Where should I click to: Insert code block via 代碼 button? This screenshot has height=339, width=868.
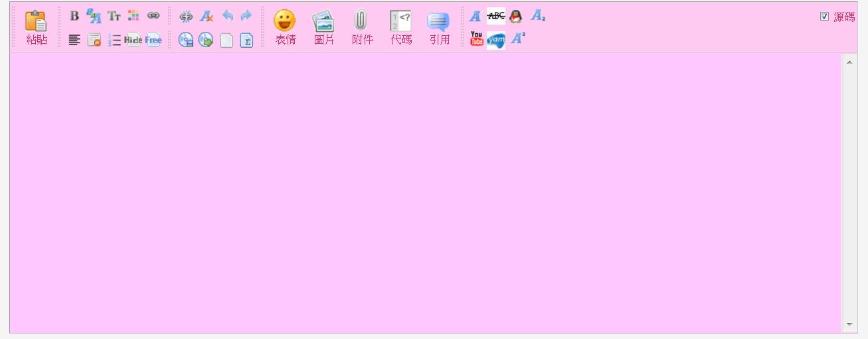(x=400, y=28)
